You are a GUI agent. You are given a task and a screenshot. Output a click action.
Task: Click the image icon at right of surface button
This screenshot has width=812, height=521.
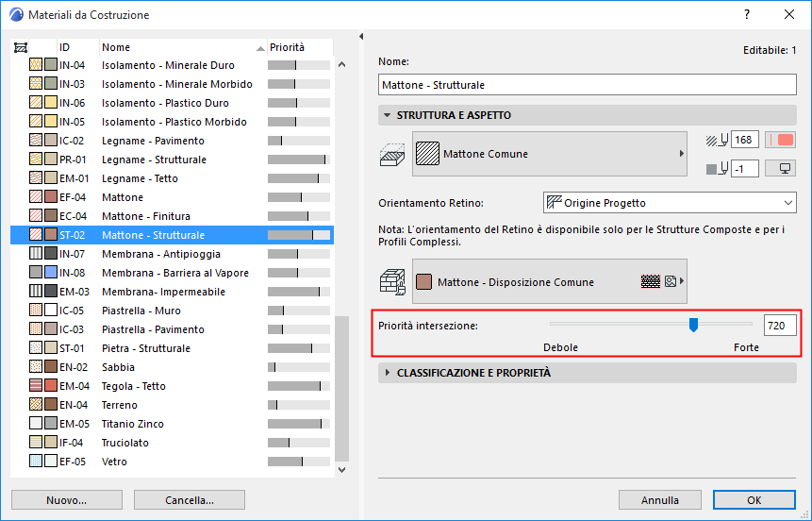pos(671,281)
